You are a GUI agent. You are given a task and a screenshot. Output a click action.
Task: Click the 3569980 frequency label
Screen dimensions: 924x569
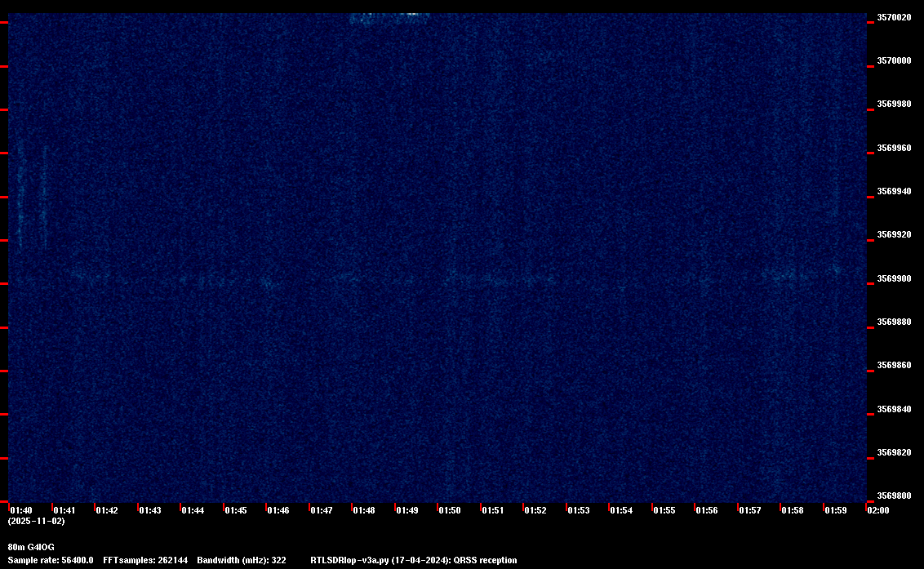[x=894, y=104]
